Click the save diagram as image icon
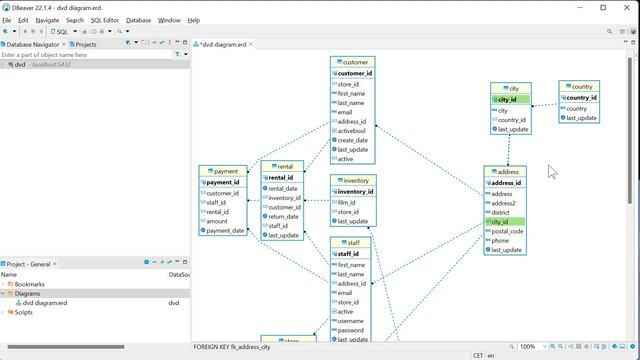 [x=622, y=347]
